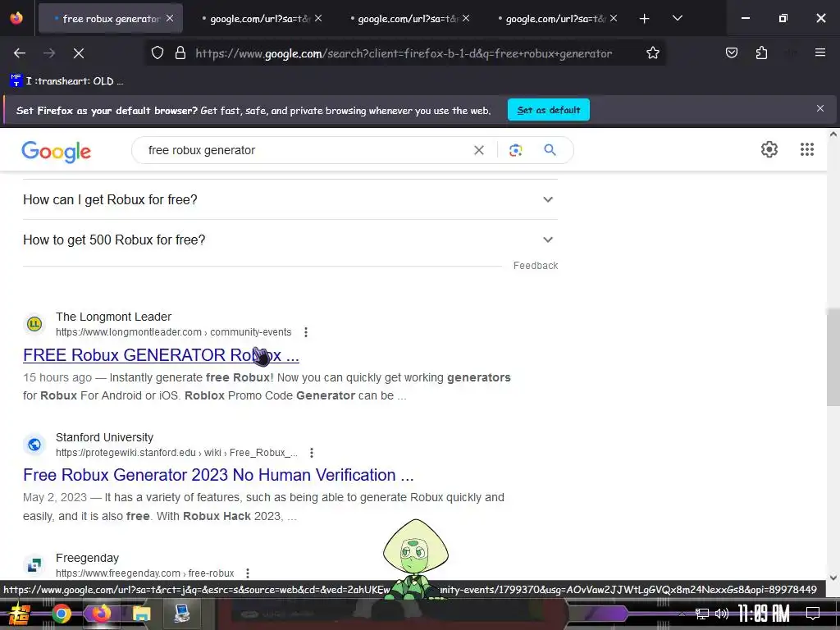Image resolution: width=840 pixels, height=630 pixels.
Task: Click the network icon in system tray
Action: 701,614
